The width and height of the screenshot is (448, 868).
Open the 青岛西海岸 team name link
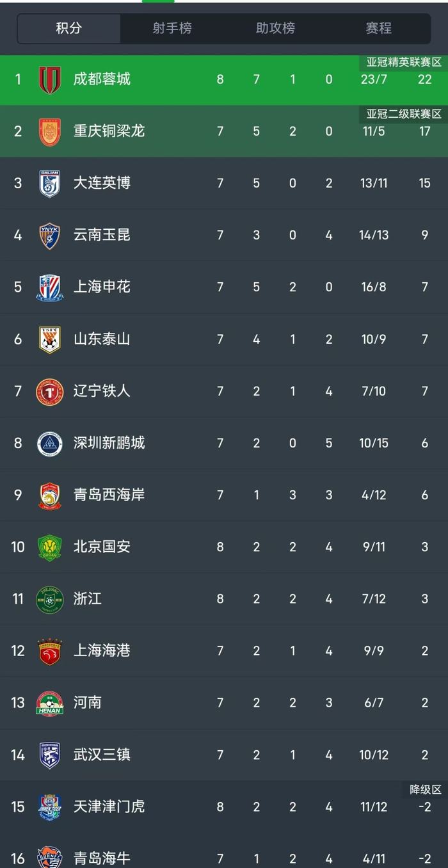109,495
